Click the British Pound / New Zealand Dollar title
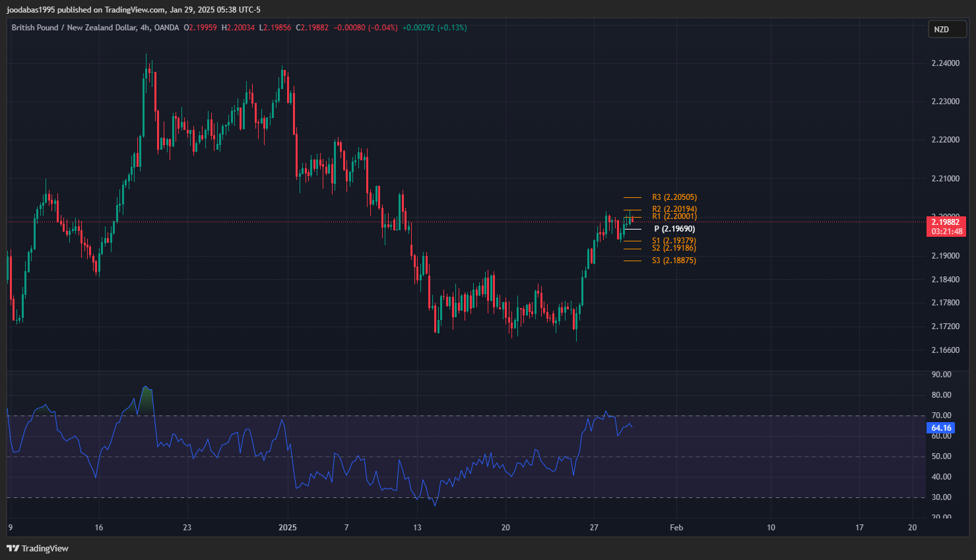This screenshot has width=976, height=560. [x=74, y=28]
